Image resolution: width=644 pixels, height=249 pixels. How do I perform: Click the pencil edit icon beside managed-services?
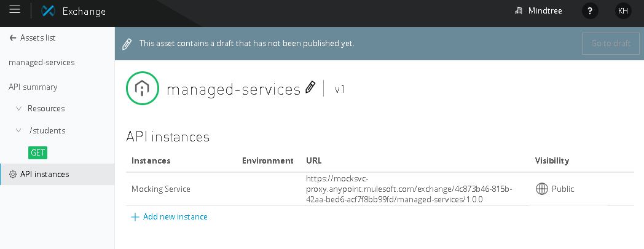click(x=310, y=88)
